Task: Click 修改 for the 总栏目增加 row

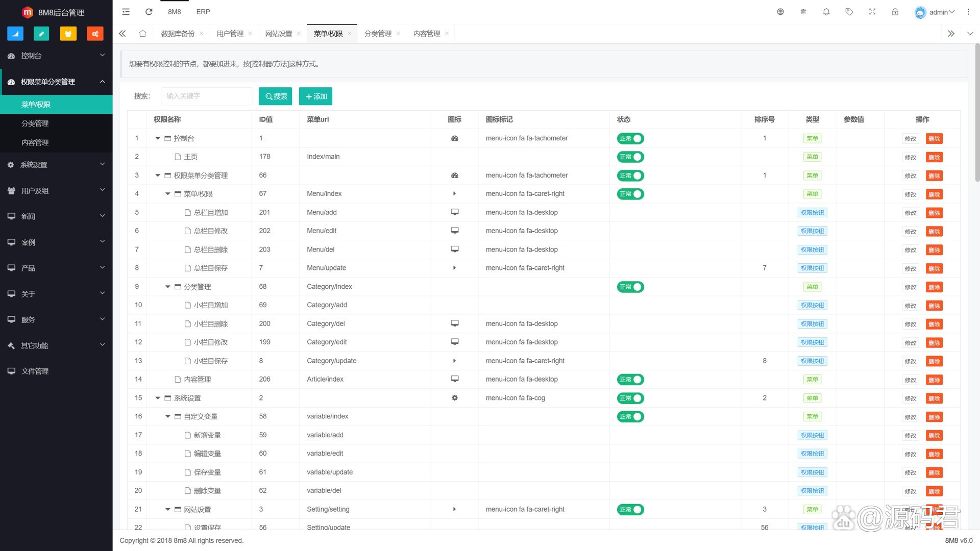Action: pyautogui.click(x=911, y=213)
